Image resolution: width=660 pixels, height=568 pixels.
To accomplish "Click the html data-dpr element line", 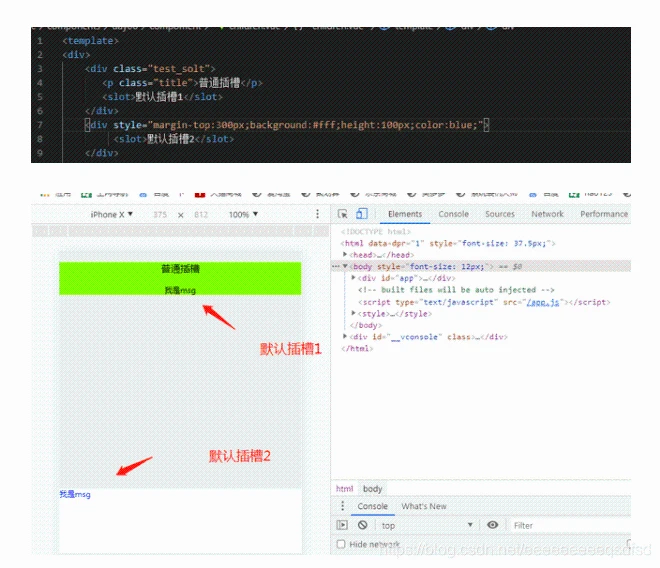I will pyautogui.click(x=448, y=243).
